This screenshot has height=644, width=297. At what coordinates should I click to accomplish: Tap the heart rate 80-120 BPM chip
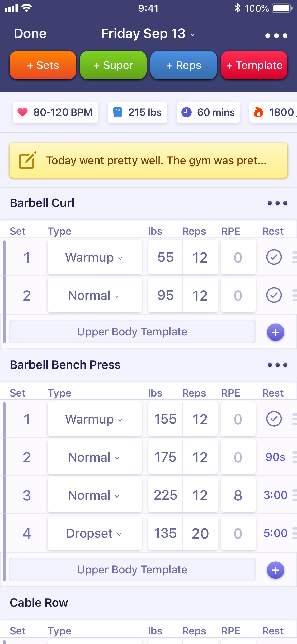tap(55, 112)
